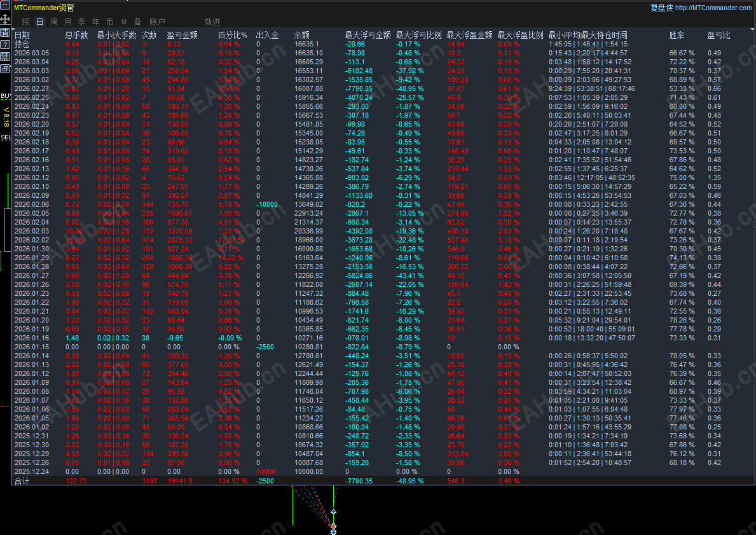756x535 pixels.
Task: Switch to the 周 weekly tab
Action: point(54,22)
